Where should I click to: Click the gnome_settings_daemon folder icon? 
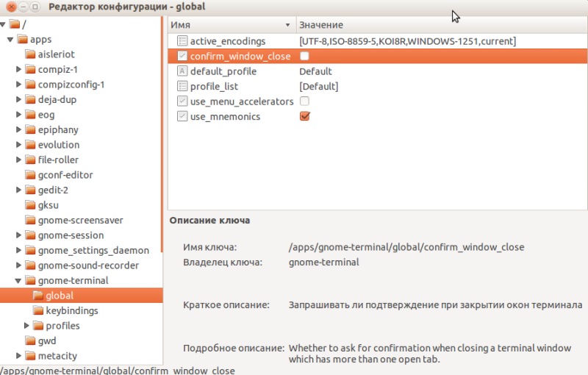(30, 250)
